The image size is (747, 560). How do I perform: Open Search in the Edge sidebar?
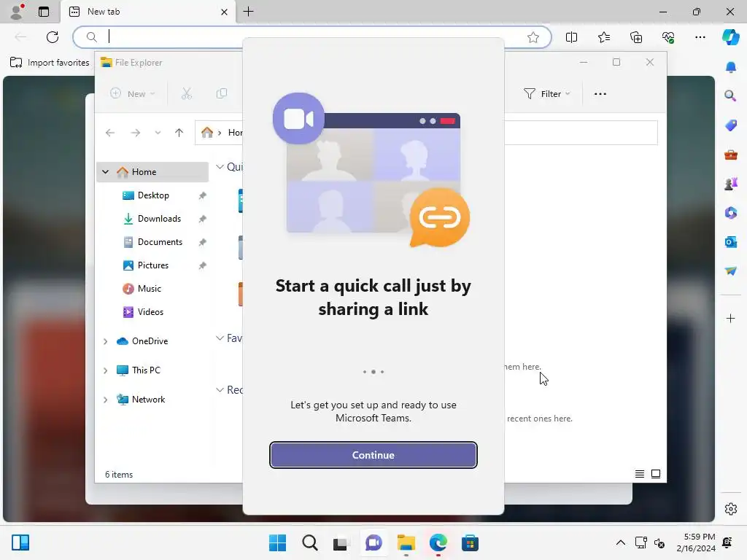(x=730, y=96)
